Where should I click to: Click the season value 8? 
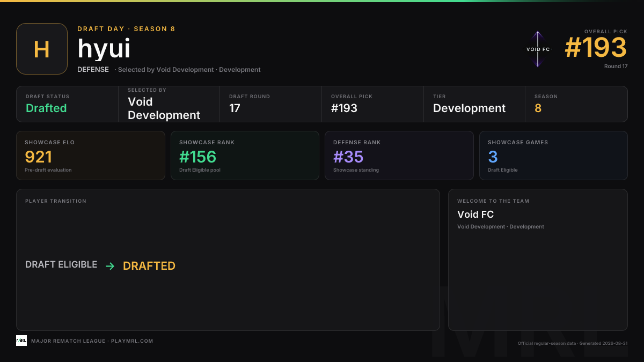538,108
